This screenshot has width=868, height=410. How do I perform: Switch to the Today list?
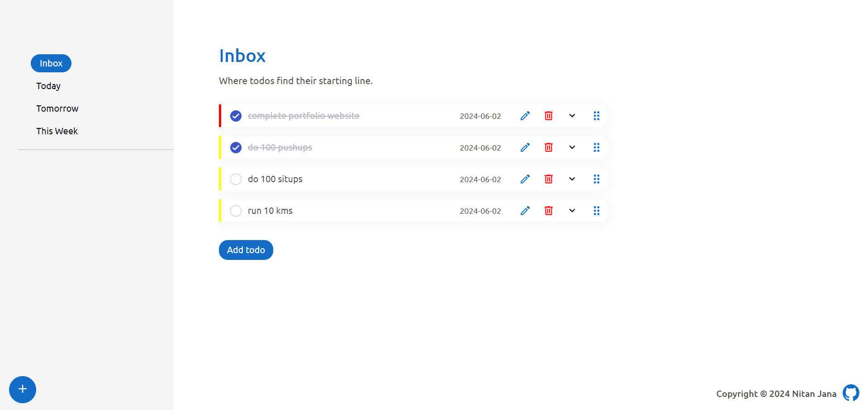click(x=48, y=86)
